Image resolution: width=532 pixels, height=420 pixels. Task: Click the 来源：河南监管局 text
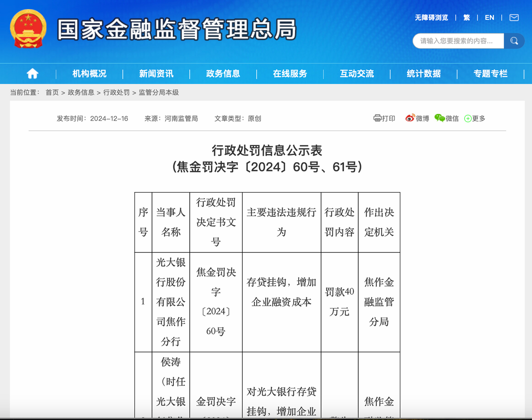[x=171, y=118]
